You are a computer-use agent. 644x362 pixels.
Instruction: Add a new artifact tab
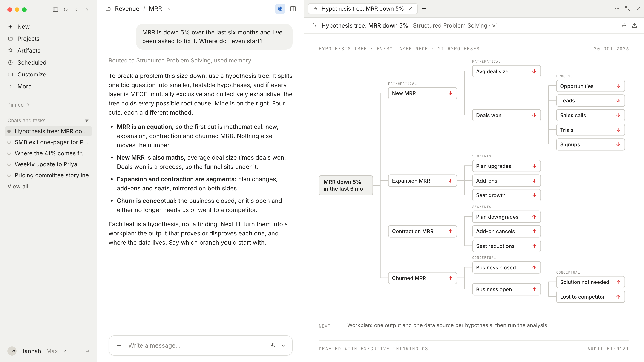(x=424, y=9)
